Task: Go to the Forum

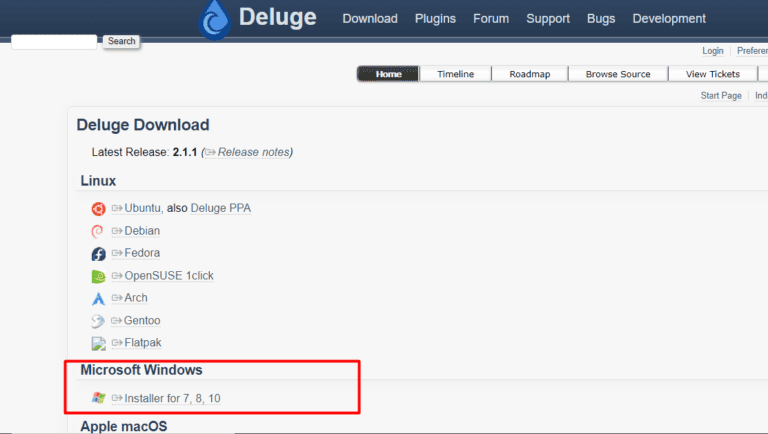Action: coord(491,19)
